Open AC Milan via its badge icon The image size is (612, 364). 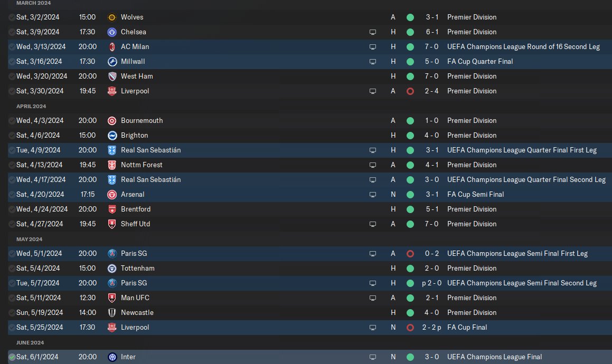pyautogui.click(x=111, y=47)
